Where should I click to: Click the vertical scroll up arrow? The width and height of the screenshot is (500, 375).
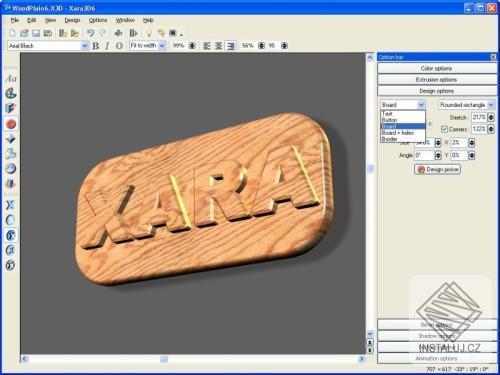(x=370, y=58)
